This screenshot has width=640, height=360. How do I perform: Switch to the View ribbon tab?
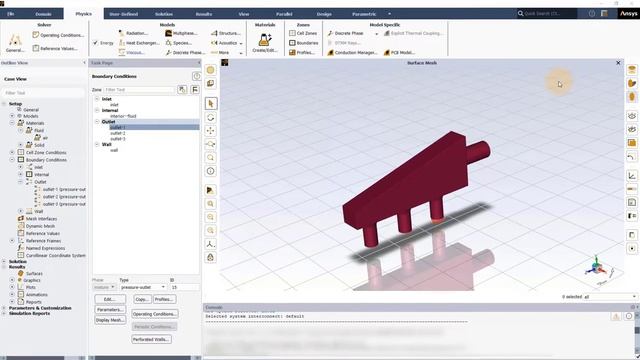click(x=244, y=14)
